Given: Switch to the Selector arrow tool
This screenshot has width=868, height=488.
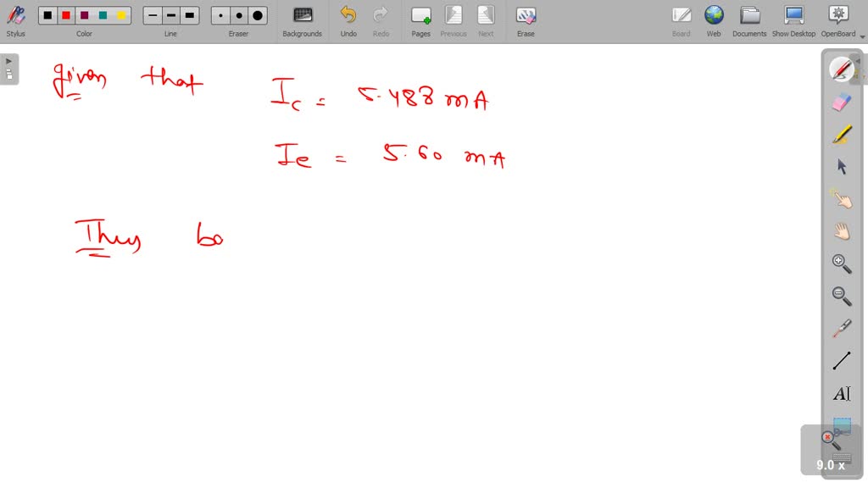Looking at the screenshot, I should (x=842, y=166).
